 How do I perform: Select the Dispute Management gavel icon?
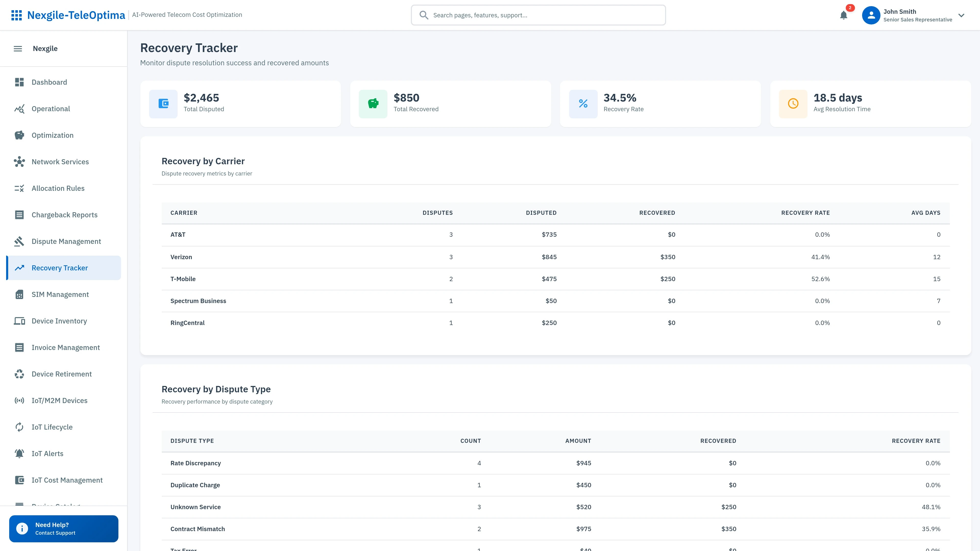pos(19,241)
